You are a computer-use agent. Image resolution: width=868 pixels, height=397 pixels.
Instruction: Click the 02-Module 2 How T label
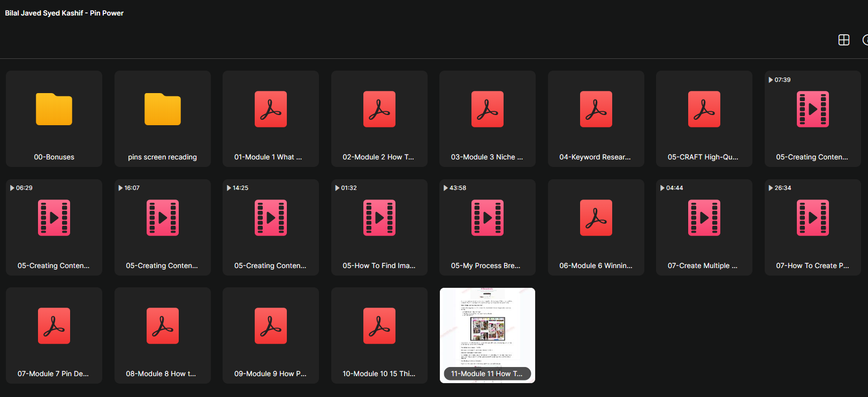(x=378, y=157)
